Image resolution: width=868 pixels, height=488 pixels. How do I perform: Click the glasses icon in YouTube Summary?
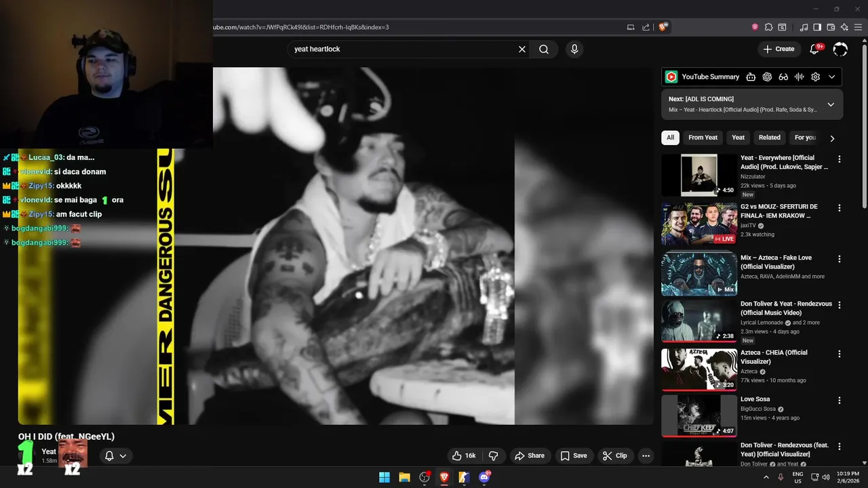pyautogui.click(x=783, y=77)
